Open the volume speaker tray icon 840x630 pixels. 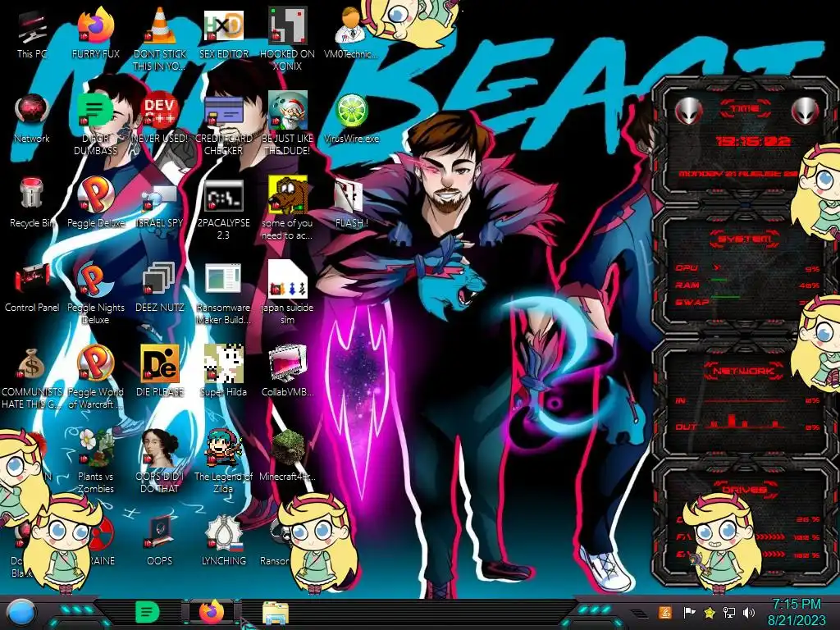tap(749, 612)
